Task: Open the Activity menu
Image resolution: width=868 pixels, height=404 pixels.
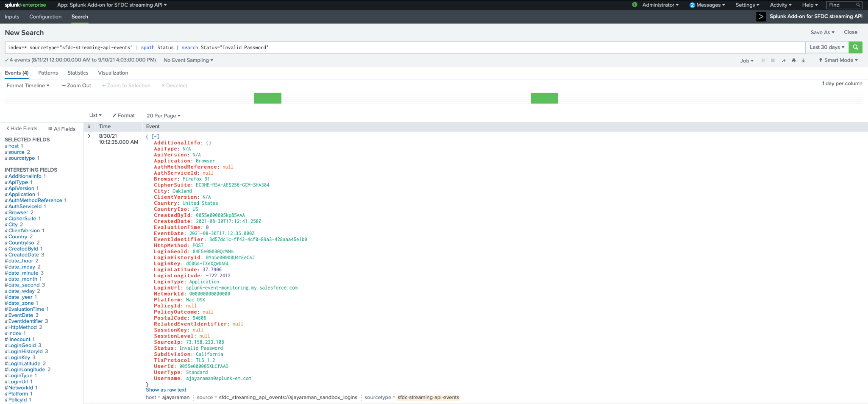Action: tap(781, 5)
